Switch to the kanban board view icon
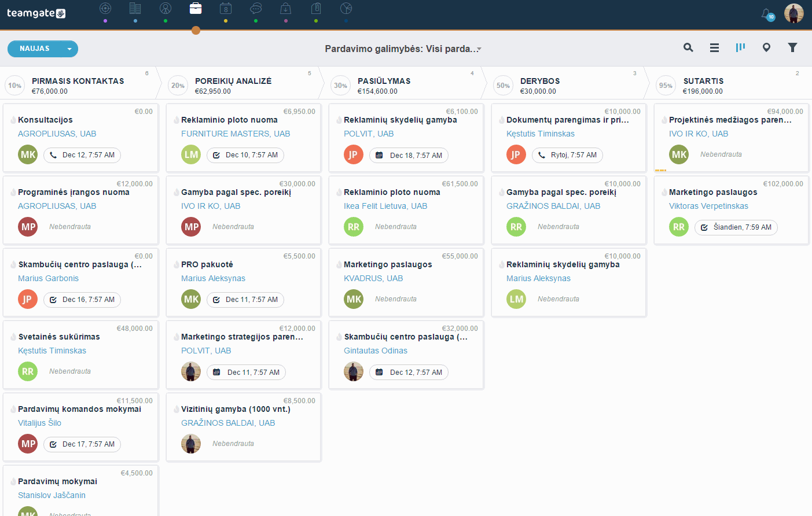 (x=740, y=47)
